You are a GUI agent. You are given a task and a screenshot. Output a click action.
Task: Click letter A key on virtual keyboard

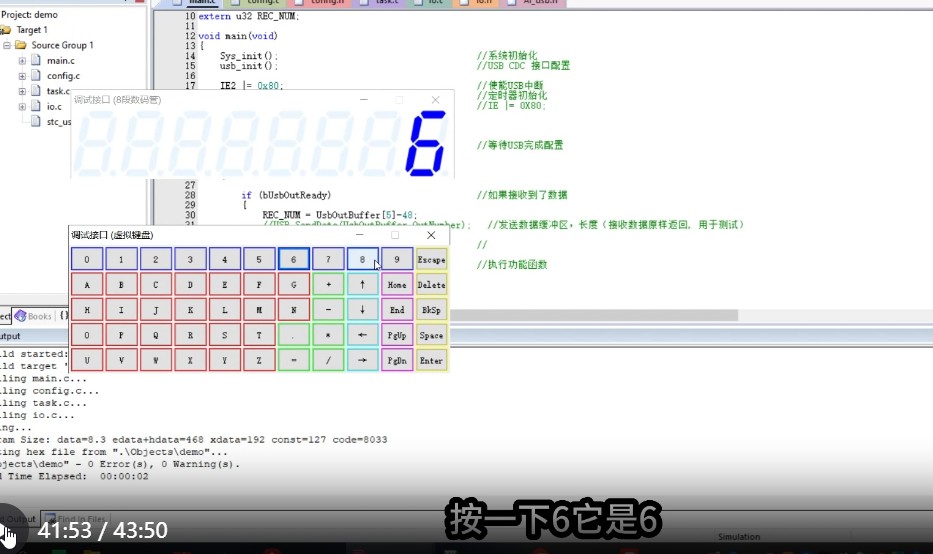click(87, 284)
